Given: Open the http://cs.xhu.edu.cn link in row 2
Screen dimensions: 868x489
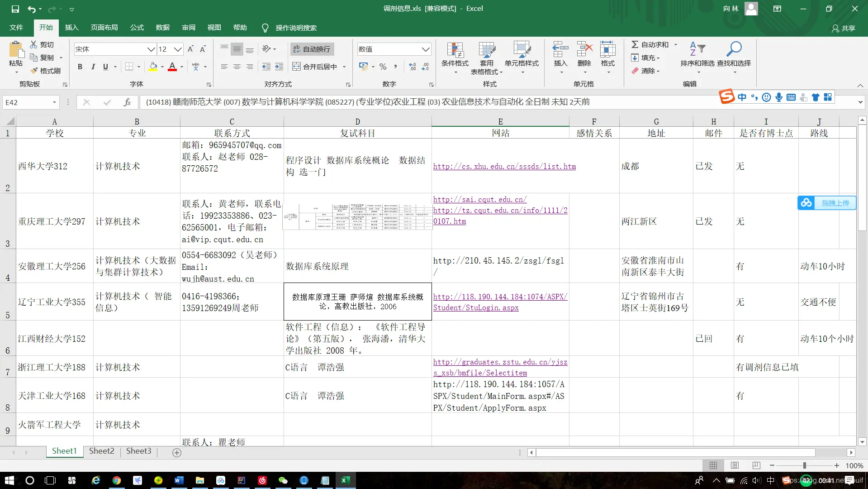Looking at the screenshot, I should click(x=504, y=166).
